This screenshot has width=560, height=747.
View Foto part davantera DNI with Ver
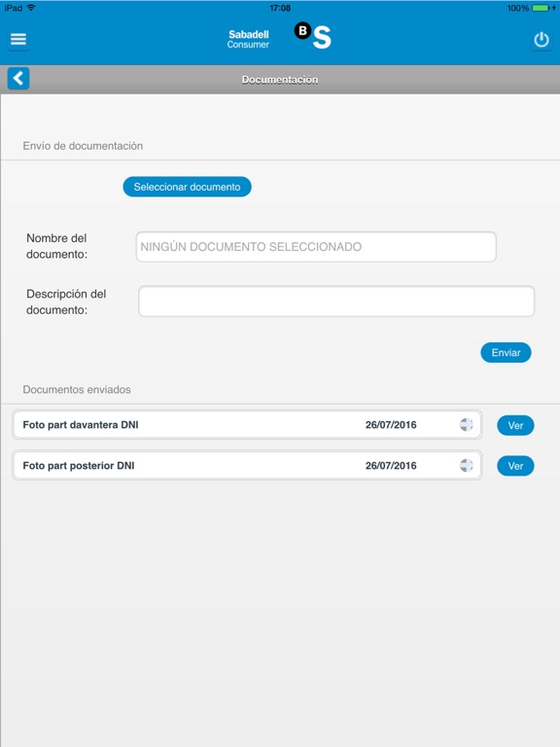[x=515, y=425]
